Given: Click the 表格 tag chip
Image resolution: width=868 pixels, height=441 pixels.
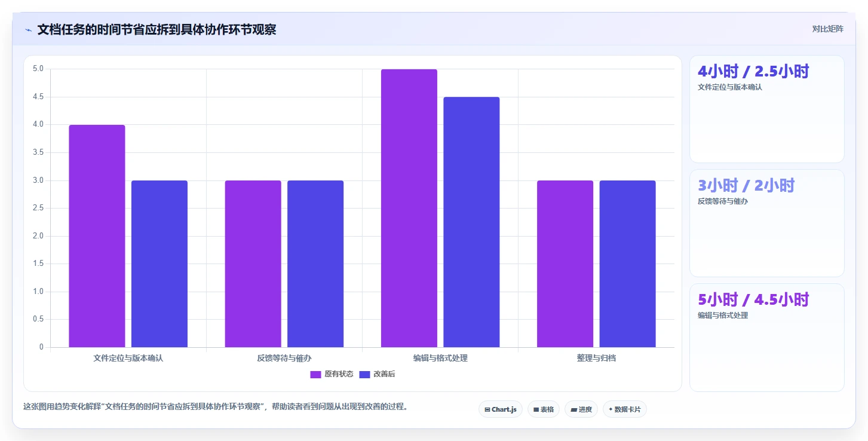Looking at the screenshot, I should click(543, 409).
